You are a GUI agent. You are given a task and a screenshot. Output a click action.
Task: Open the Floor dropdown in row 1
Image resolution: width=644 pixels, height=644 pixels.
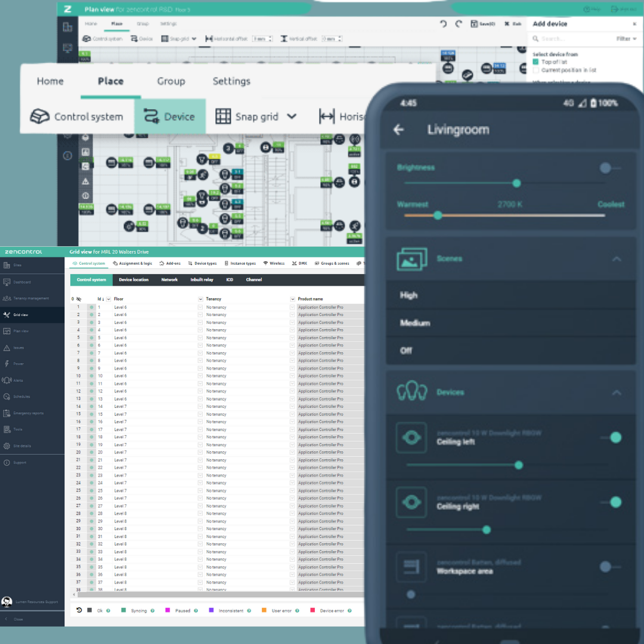point(200,307)
